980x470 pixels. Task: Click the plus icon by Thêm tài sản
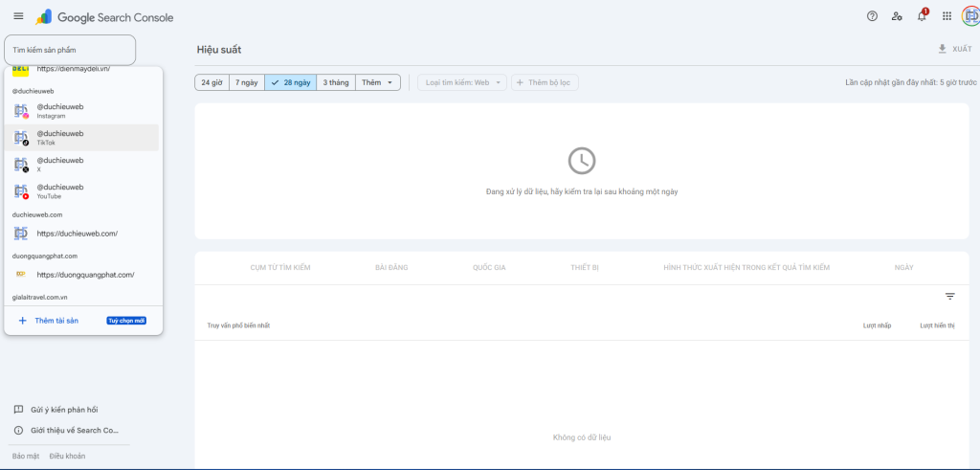click(23, 321)
